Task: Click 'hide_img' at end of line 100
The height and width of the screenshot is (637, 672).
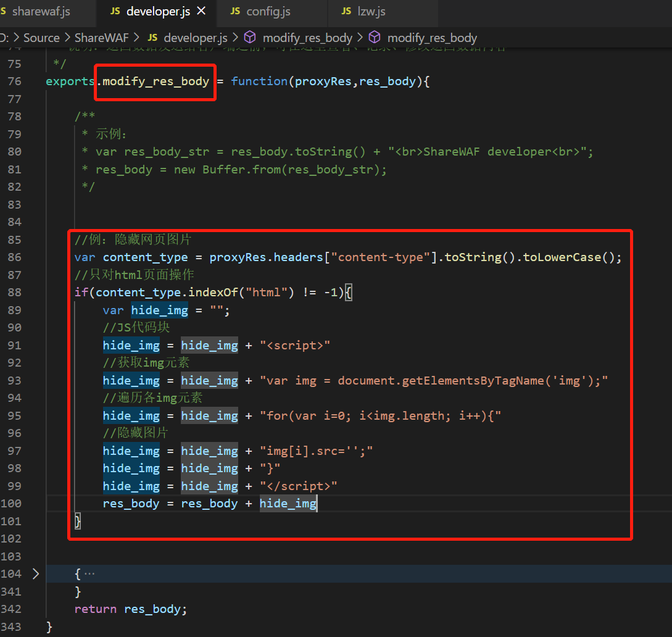Action: [288, 503]
